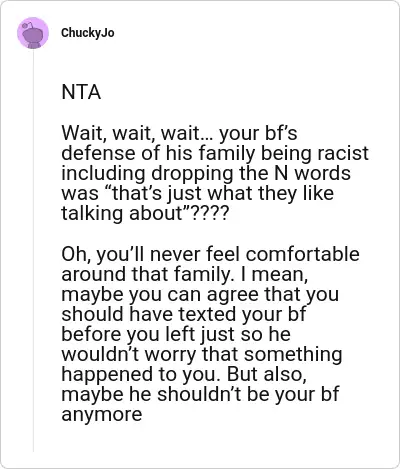Collapse the comment using the vertical thread line
This screenshot has width=400, height=469.
[33, 250]
